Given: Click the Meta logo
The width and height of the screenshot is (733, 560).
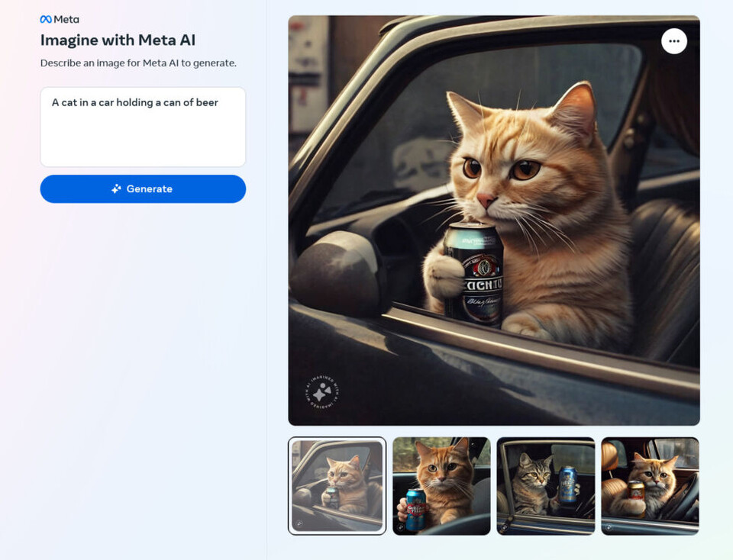Looking at the screenshot, I should pos(60,19).
